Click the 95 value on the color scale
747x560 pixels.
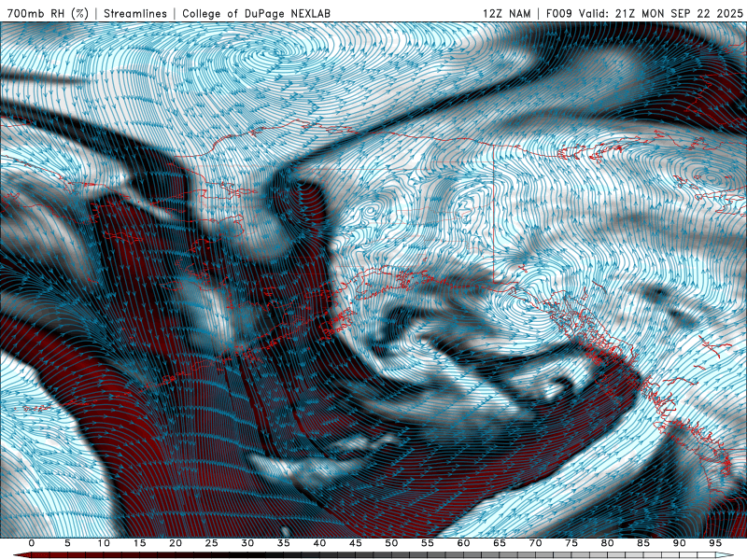tap(715, 543)
